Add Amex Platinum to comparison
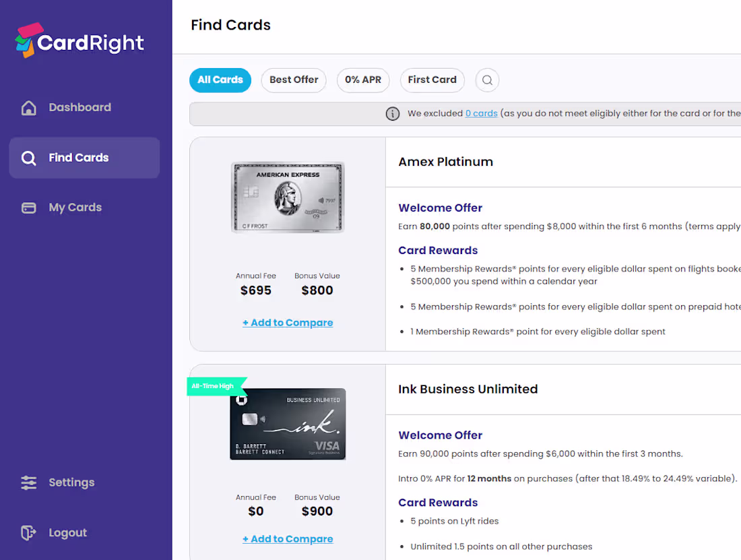This screenshot has height=560, width=741. tap(288, 322)
